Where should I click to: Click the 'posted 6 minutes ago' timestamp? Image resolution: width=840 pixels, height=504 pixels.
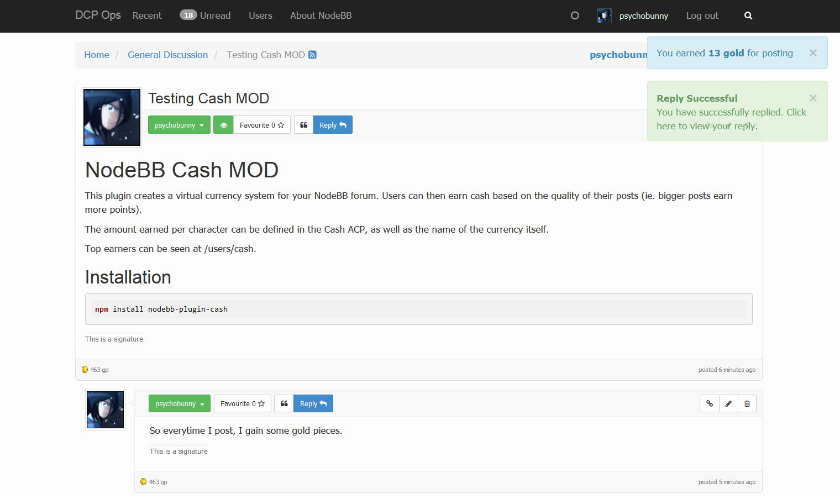[727, 370]
